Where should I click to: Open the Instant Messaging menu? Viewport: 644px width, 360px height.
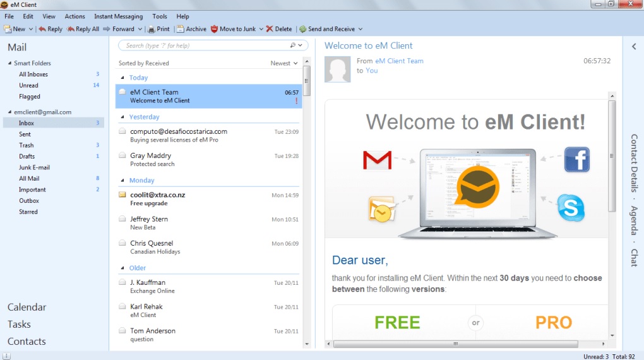coord(118,16)
